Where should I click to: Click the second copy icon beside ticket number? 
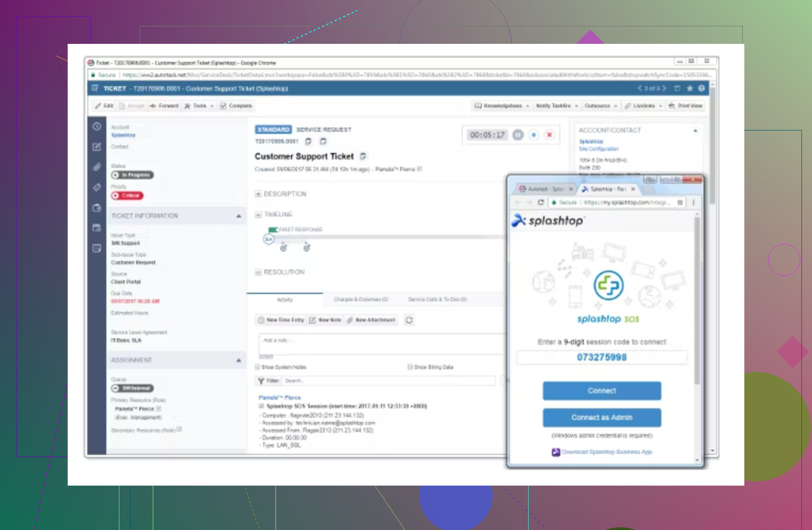pyautogui.click(x=323, y=141)
